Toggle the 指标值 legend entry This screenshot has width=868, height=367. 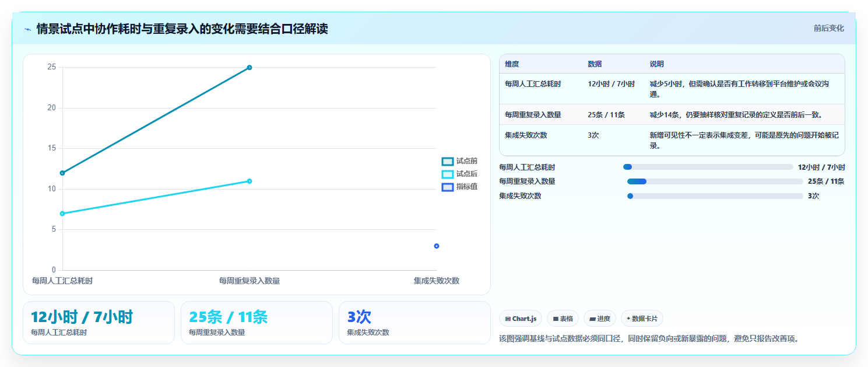pyautogui.click(x=460, y=187)
